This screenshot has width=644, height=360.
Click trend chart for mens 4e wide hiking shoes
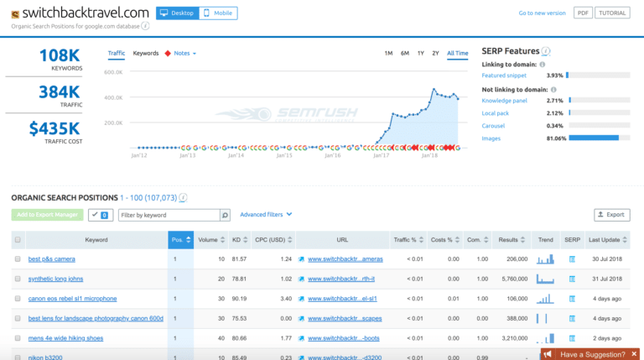click(545, 338)
